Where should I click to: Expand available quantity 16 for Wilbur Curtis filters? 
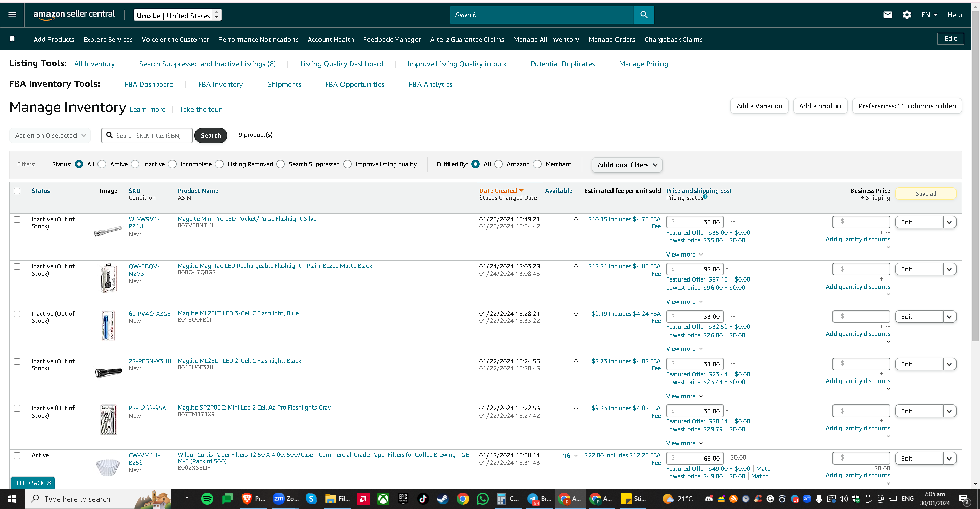pos(571,455)
